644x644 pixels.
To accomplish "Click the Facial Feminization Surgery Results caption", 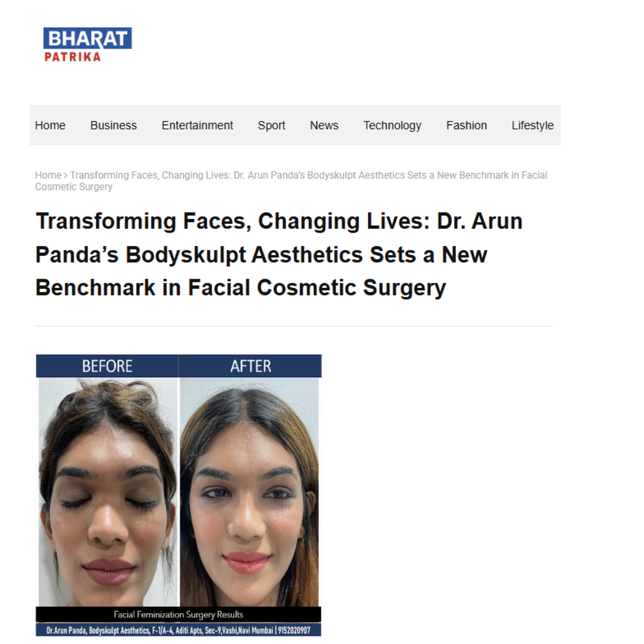I will (x=178, y=614).
